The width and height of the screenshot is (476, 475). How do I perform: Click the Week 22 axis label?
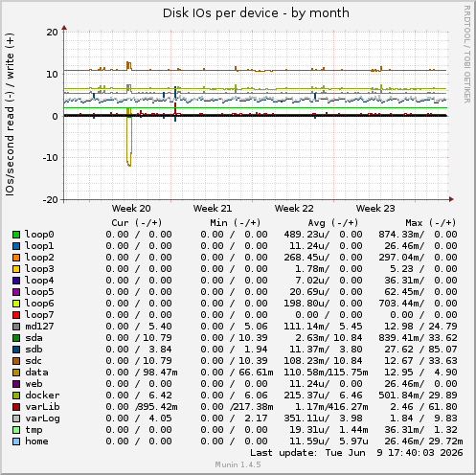pyautogui.click(x=294, y=209)
